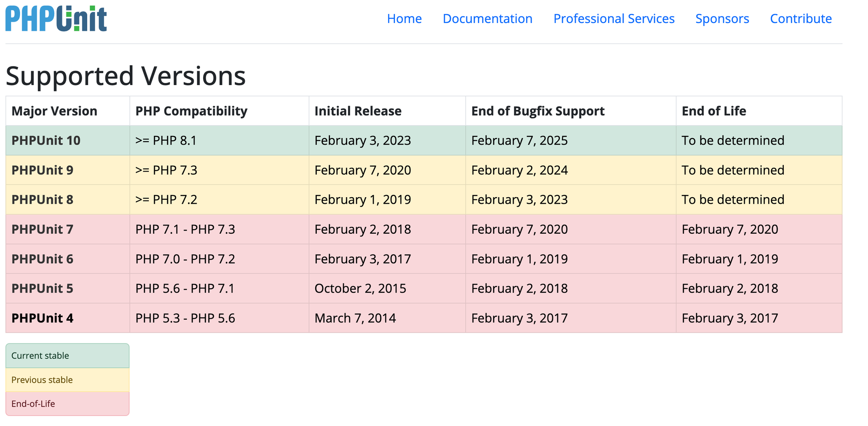Click the PHPUnit 4 version cell
This screenshot has height=426, width=868.
pos(43,318)
